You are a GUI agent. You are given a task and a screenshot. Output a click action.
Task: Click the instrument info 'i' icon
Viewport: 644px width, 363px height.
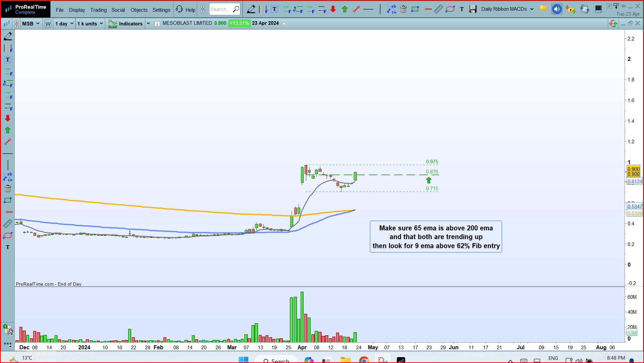157,24
